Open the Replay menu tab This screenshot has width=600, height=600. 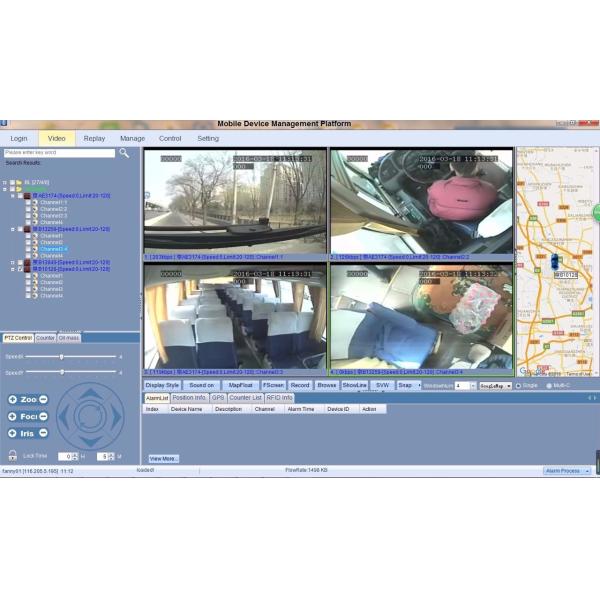click(x=94, y=138)
